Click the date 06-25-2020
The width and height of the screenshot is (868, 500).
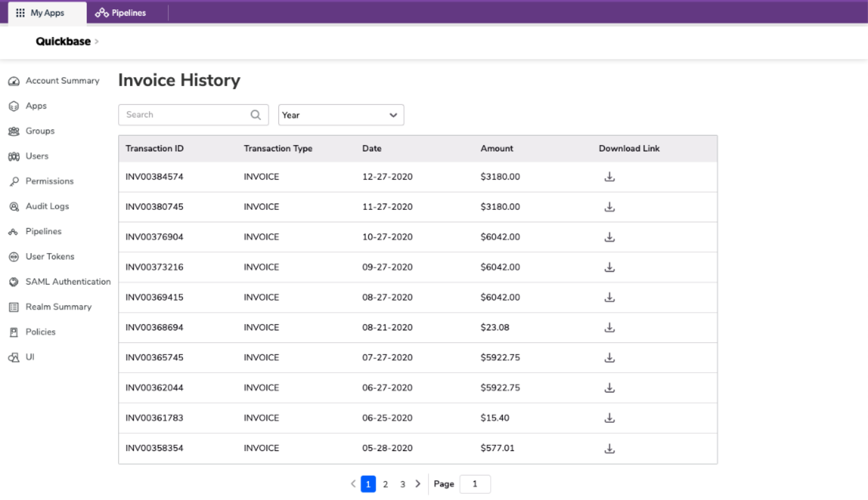387,418
